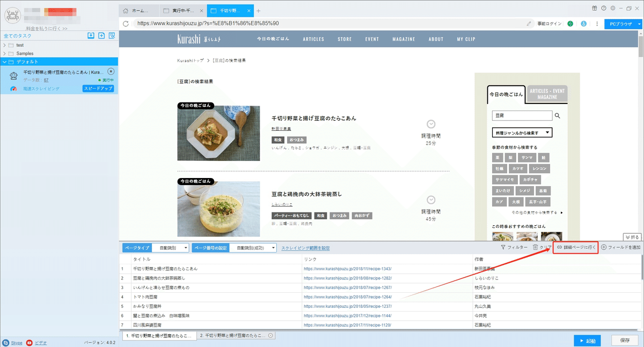Click the gift icon in the title bar
This screenshot has width=644, height=347.
click(595, 8)
